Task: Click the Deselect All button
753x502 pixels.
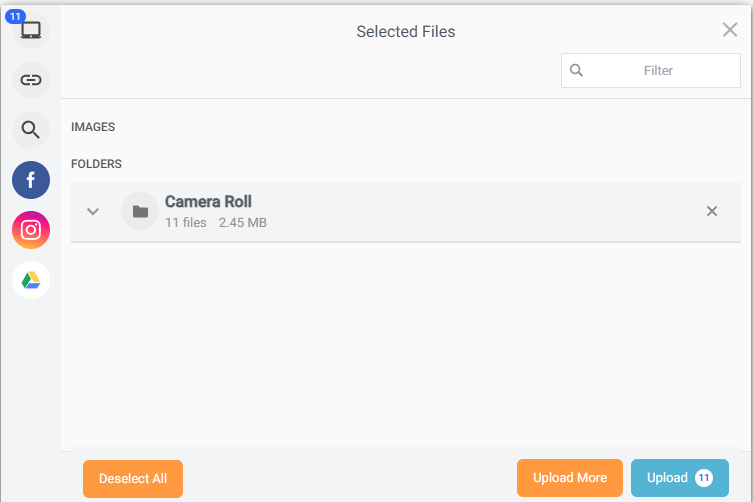Action: [133, 478]
